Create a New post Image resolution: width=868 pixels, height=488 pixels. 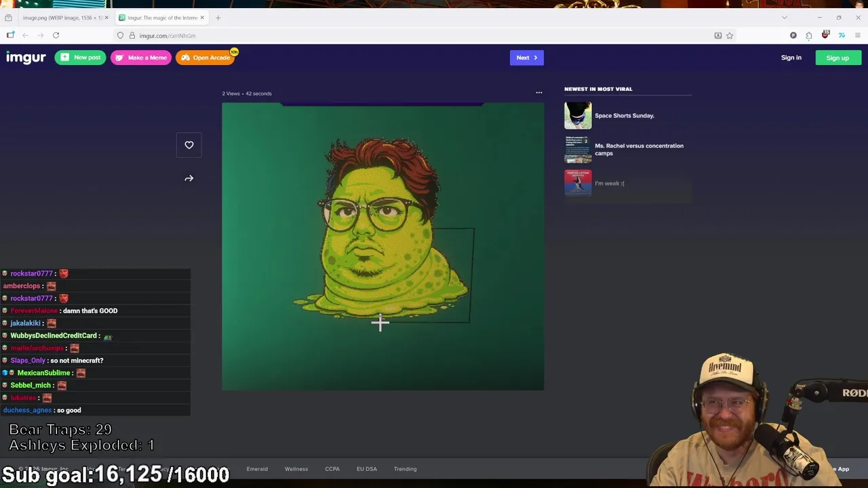(80, 58)
